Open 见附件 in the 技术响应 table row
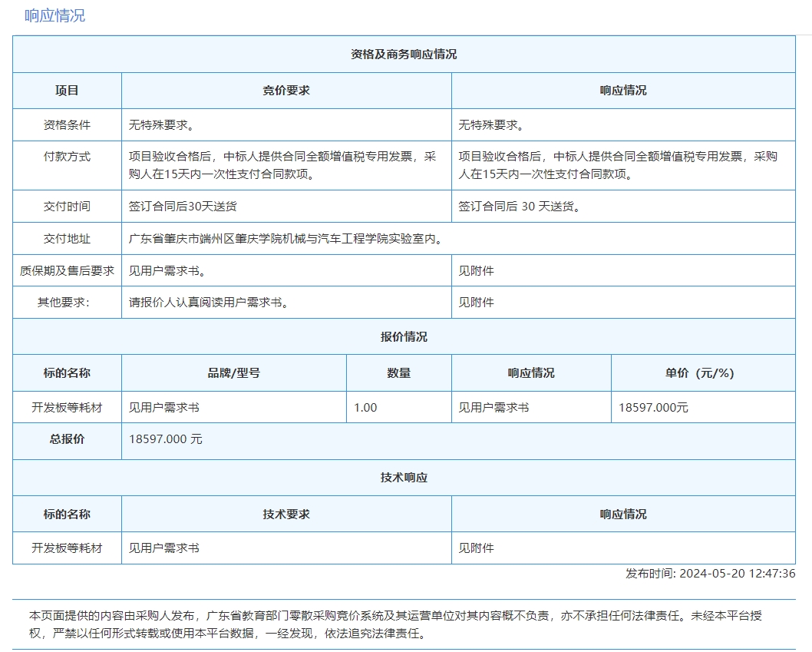Viewport: 812px width, 652px height. pyautogui.click(x=477, y=548)
